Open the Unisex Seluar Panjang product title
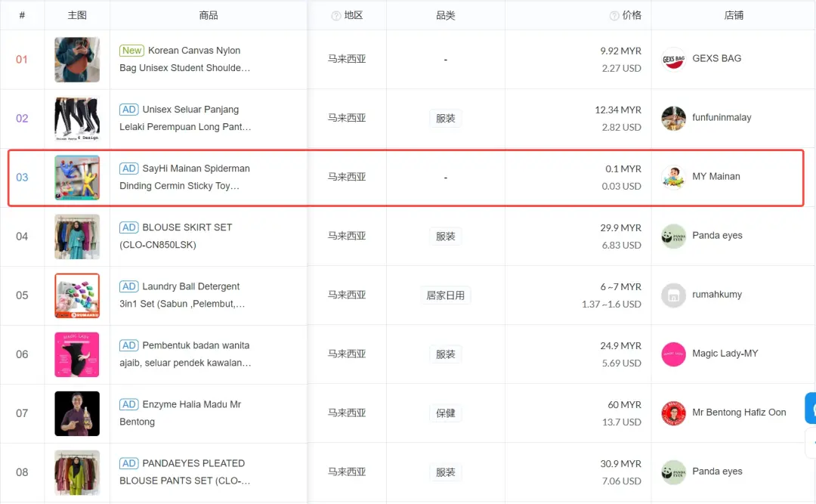Viewport: 816px width, 504px height. (x=185, y=118)
